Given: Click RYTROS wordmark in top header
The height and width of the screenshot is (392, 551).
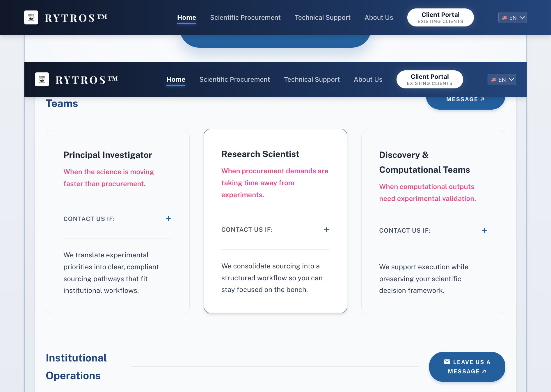Looking at the screenshot, I should click(x=76, y=18).
